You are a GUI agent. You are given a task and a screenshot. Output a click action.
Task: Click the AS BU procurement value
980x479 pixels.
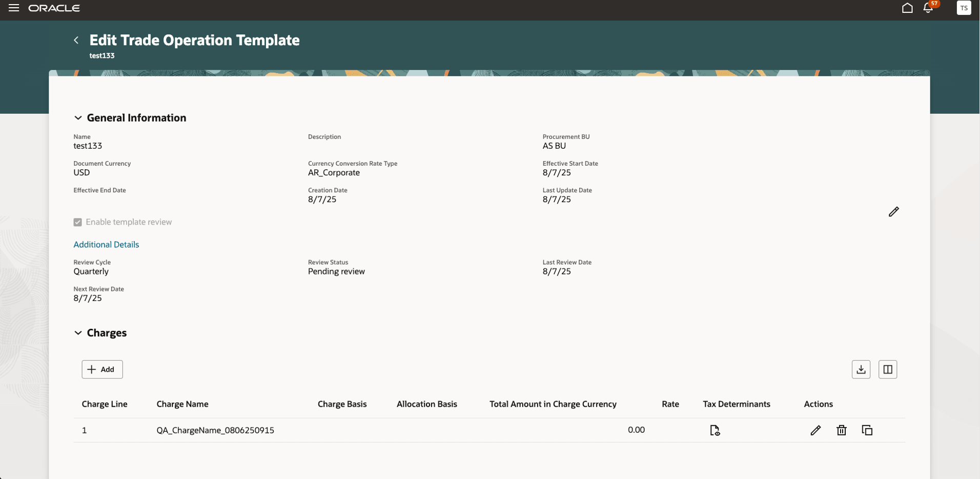click(554, 146)
